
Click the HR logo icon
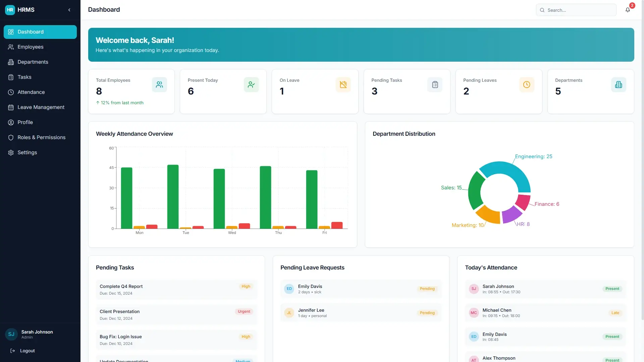[x=10, y=10]
